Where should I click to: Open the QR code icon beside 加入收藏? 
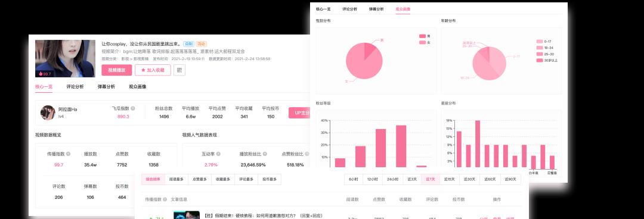pos(179,70)
